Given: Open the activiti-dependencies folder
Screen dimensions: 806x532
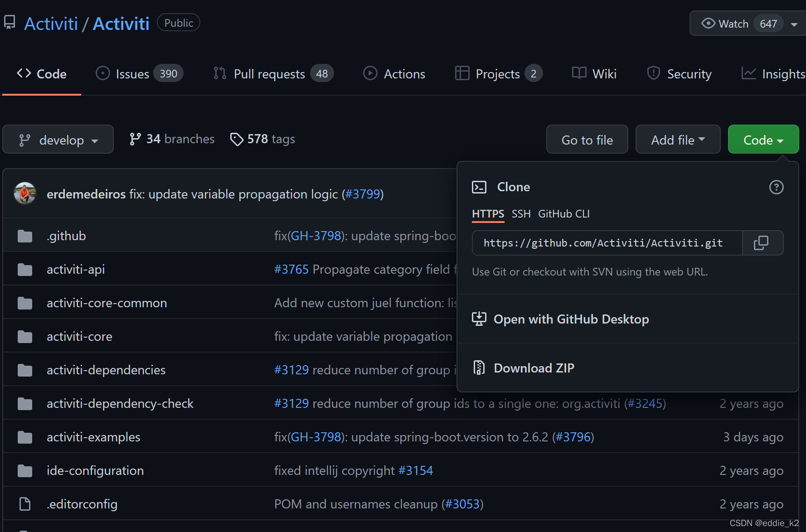Looking at the screenshot, I should coord(106,370).
